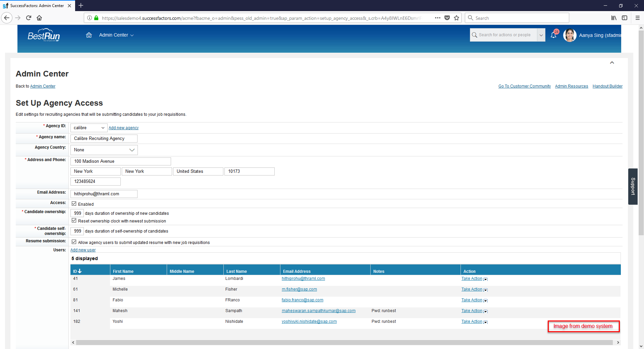The image size is (644, 349).
Task: Click green padlock security icon
Action: (96, 18)
